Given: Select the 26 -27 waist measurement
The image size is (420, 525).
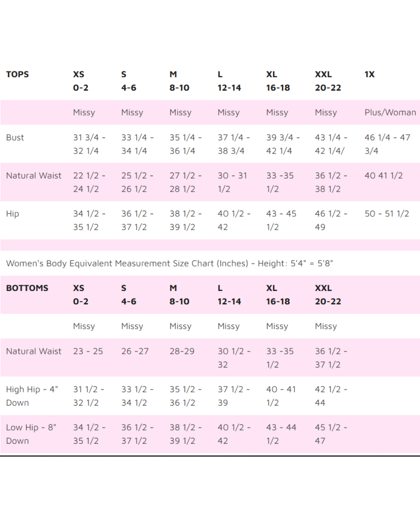Looking at the screenshot, I should click(x=135, y=351).
